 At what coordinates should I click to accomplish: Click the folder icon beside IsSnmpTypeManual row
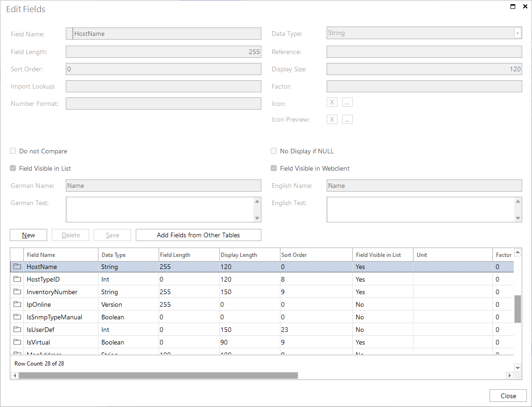[x=16, y=317]
